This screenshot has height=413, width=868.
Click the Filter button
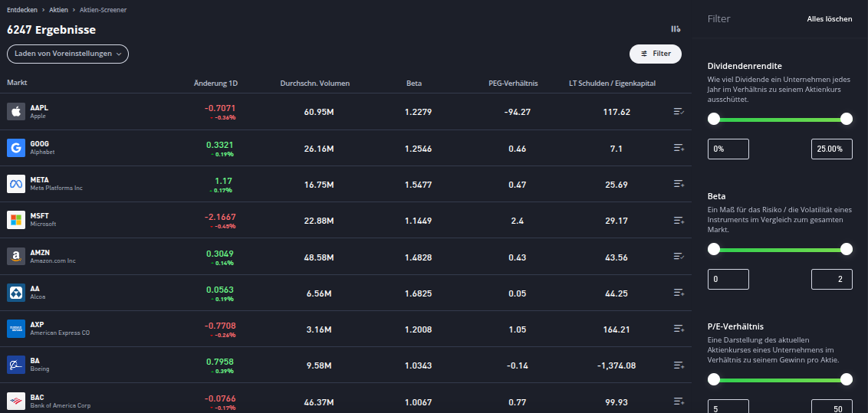coord(656,54)
